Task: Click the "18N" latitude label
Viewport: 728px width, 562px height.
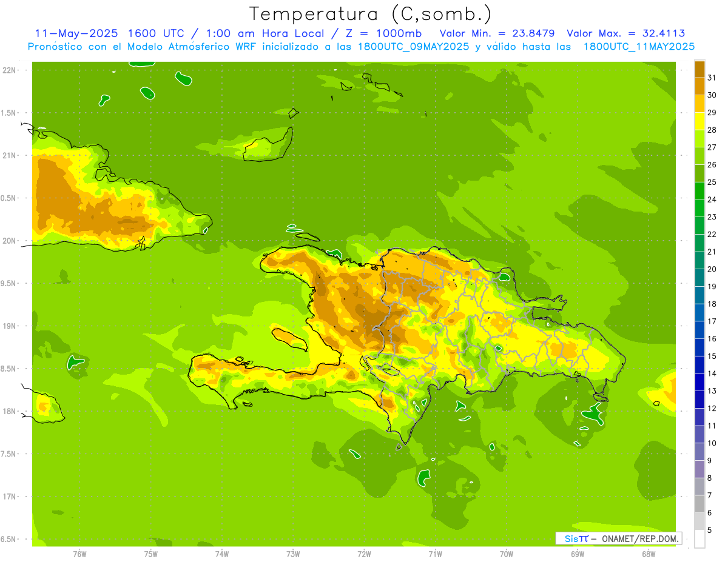Action: (10, 411)
